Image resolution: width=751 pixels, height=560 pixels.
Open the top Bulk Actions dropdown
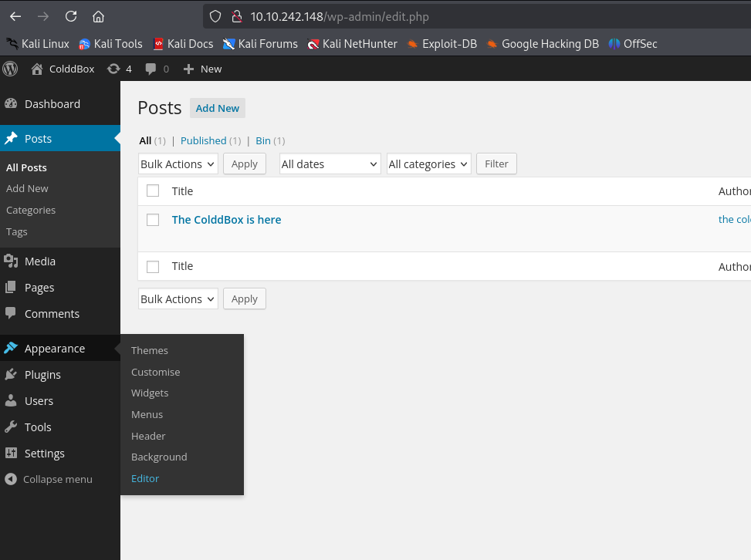click(178, 164)
